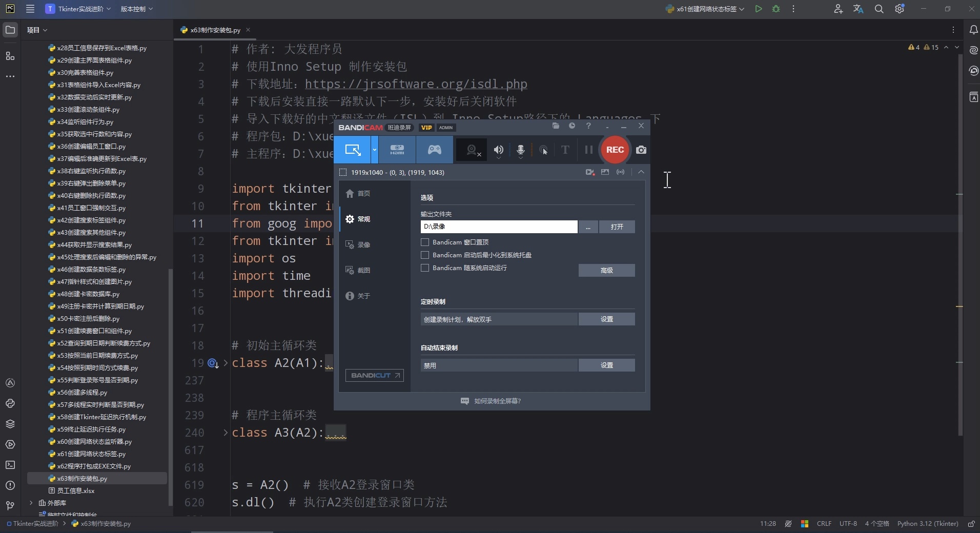Open x62程序打包成EXE文件.py in project tree
This screenshot has width=980, height=533.
pyautogui.click(x=94, y=466)
